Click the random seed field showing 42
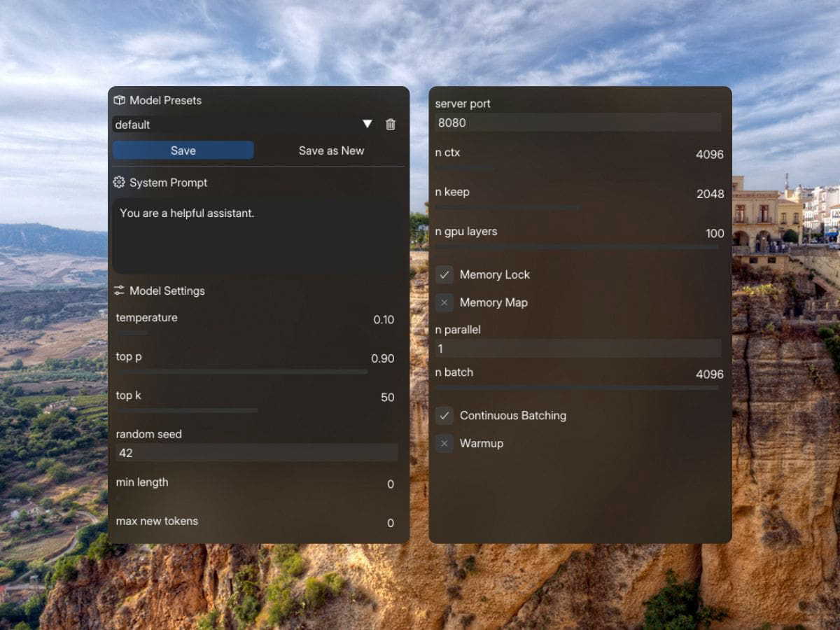 257,453
